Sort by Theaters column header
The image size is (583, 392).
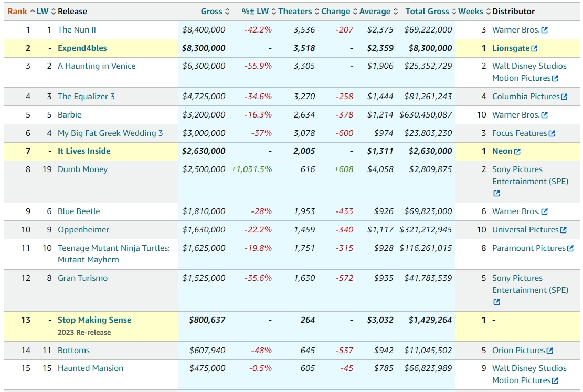(x=299, y=12)
